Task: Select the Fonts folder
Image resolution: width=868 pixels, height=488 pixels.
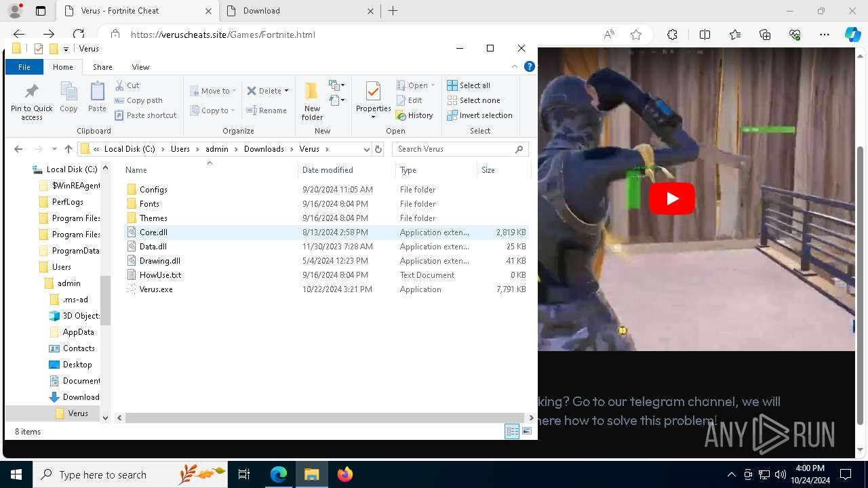Action: click(x=149, y=204)
